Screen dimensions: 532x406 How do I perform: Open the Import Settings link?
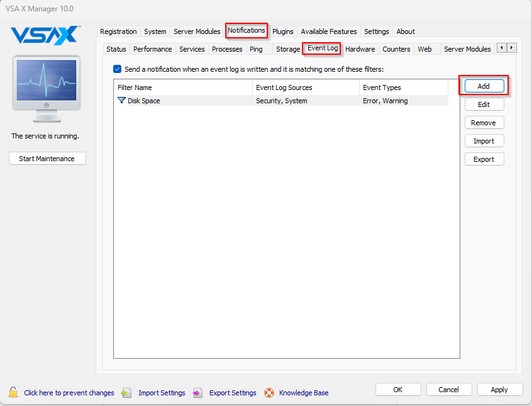click(x=162, y=393)
